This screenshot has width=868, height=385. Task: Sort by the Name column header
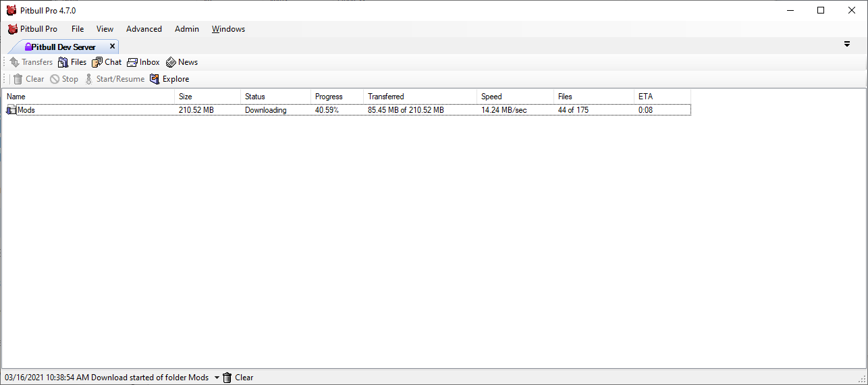(88, 97)
